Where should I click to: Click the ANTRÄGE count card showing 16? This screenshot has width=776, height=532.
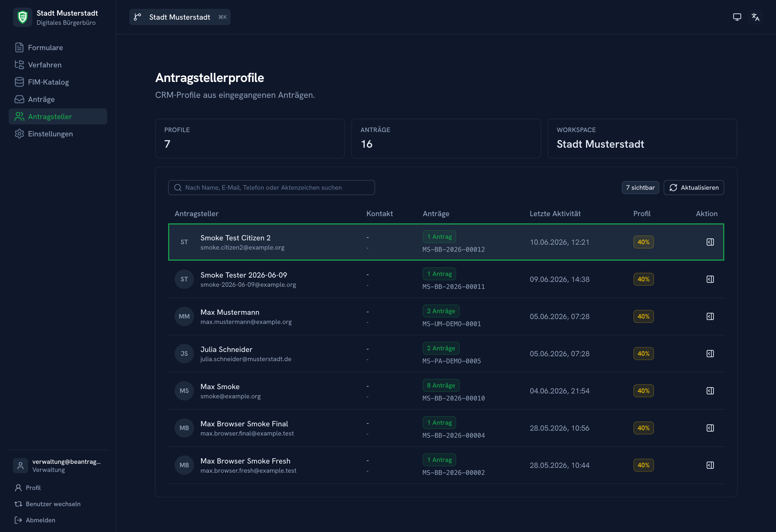click(446, 139)
